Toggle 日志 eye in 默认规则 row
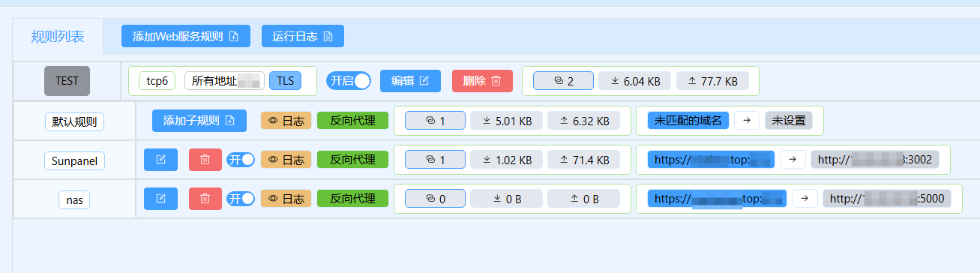The height and width of the screenshot is (273, 980). pyautogui.click(x=285, y=121)
